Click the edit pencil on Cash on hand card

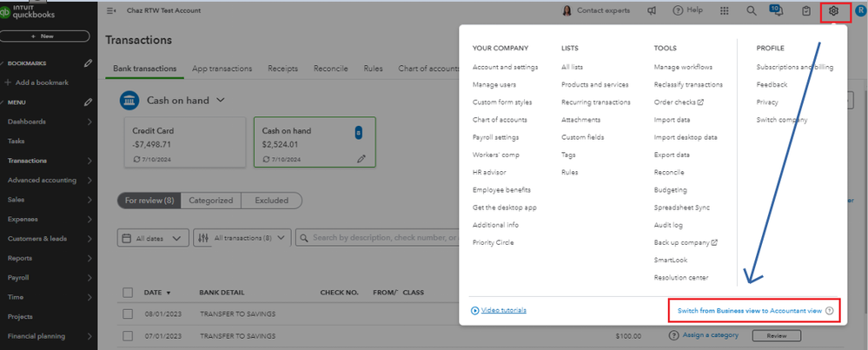click(361, 159)
